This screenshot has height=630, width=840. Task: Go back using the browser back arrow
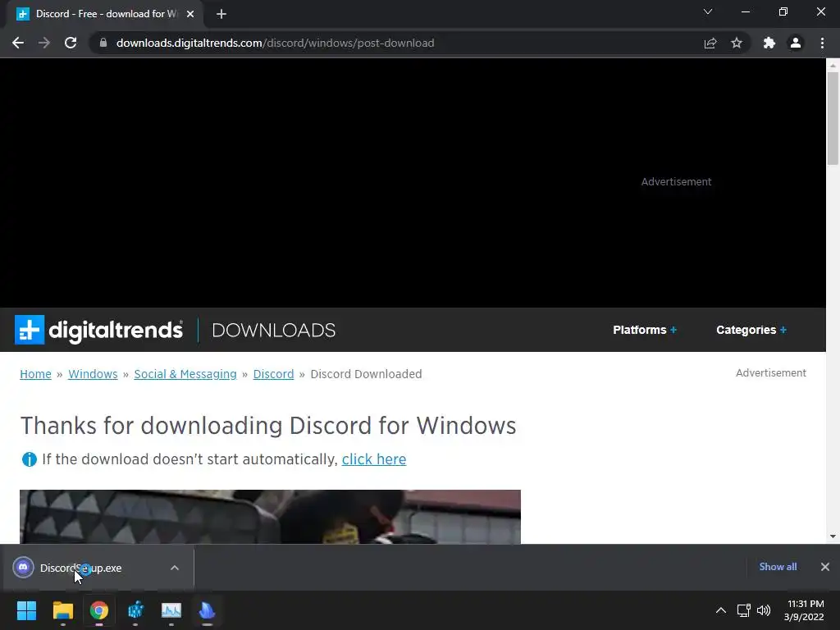click(18, 43)
